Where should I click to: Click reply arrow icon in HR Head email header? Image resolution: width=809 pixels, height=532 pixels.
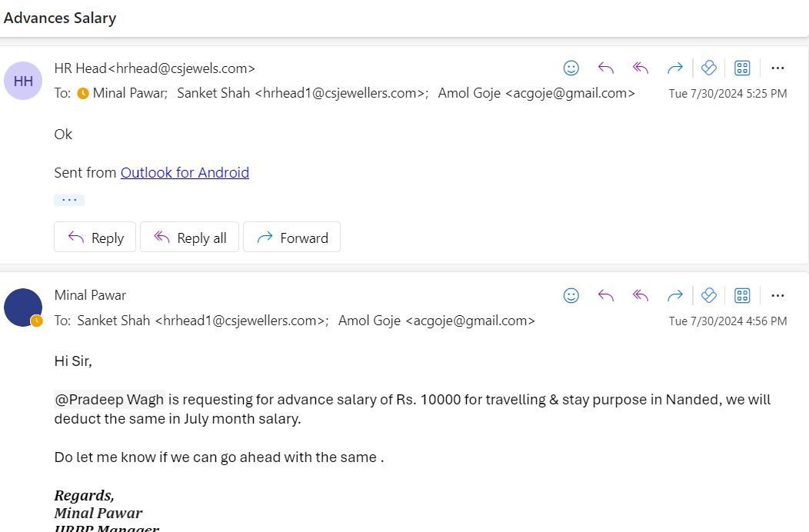[x=606, y=68]
